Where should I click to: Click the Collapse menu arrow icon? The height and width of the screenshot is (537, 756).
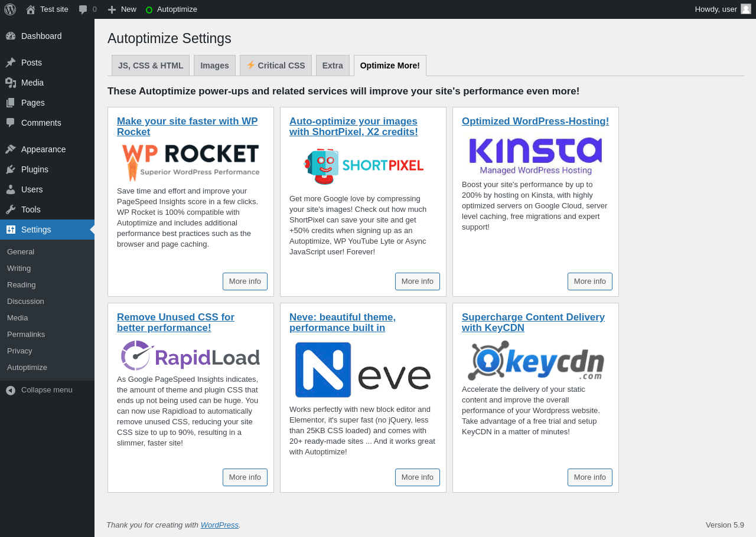point(11,390)
